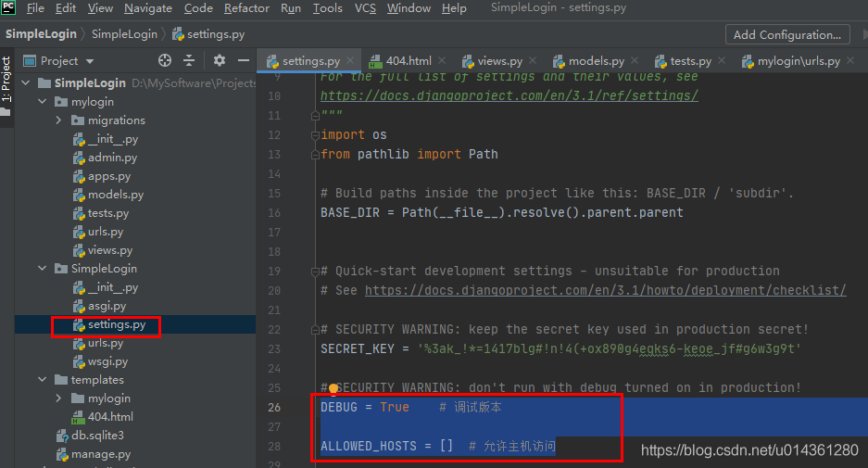Close the settings.py tab
This screenshot has width=868, height=468.
(350, 60)
